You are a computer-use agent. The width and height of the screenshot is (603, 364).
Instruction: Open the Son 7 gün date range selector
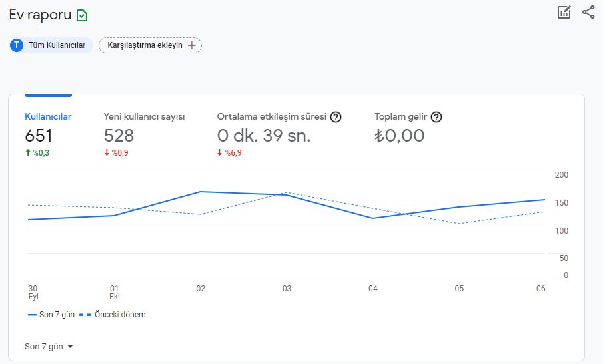(x=49, y=346)
